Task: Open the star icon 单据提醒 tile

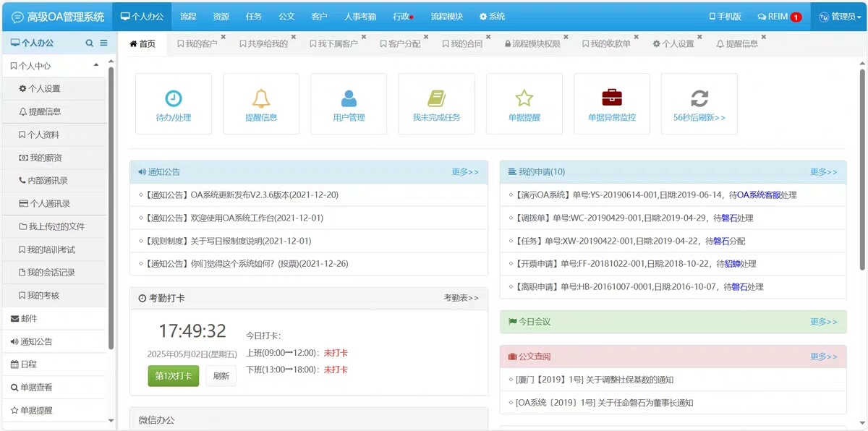Action: [524, 98]
